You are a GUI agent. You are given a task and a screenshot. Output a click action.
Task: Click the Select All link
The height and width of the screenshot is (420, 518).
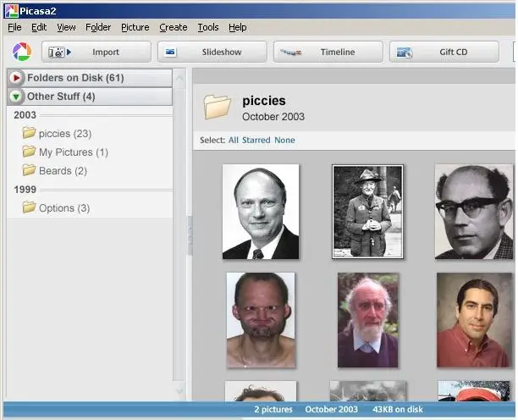click(234, 140)
